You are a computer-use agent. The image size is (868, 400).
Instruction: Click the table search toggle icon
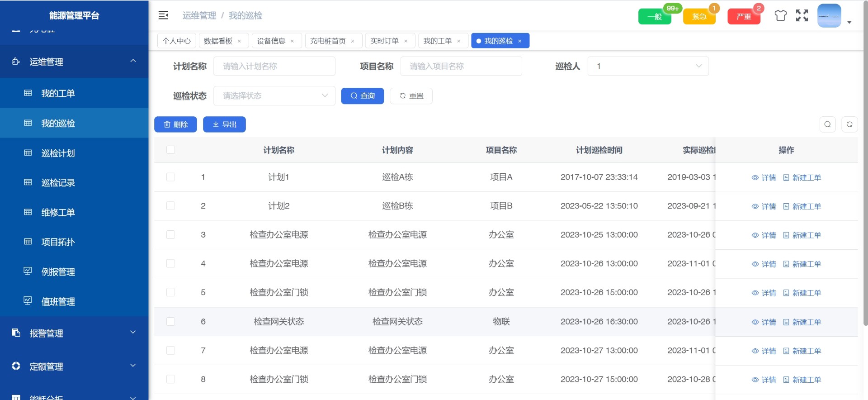[827, 124]
